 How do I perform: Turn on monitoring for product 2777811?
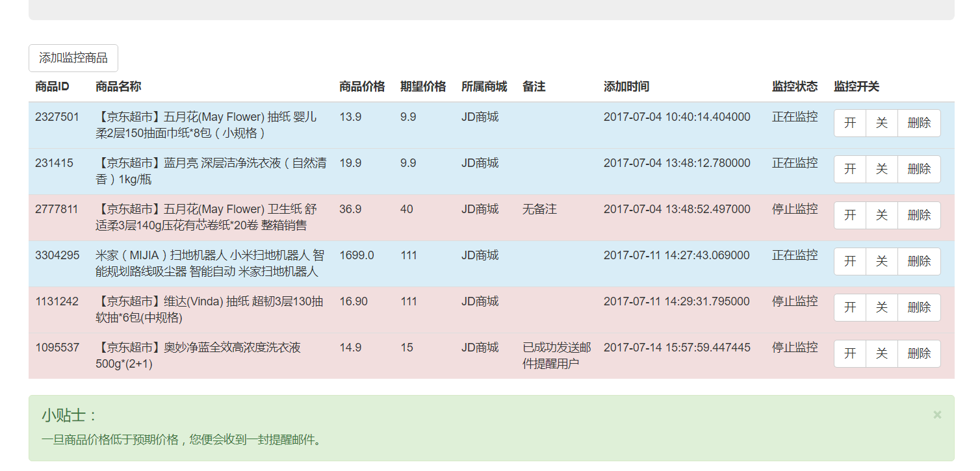tap(850, 215)
